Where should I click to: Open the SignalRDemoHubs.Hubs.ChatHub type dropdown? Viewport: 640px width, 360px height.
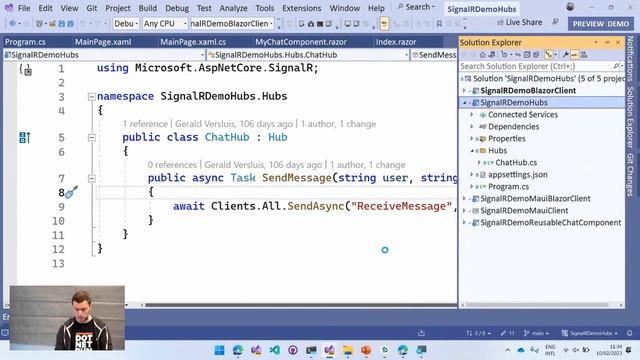(308, 55)
